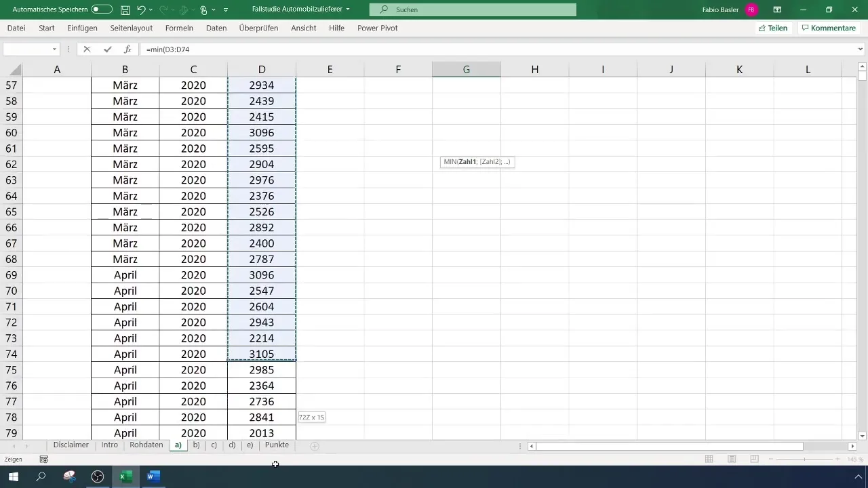Open the Power Pivot ribbon tab
The width and height of the screenshot is (868, 488).
click(x=378, y=28)
